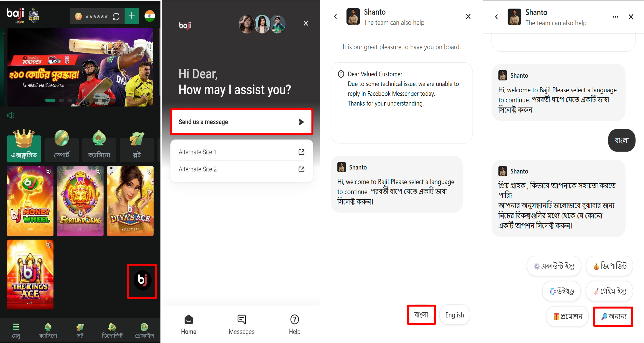Screen dimensions: 644x343
Task: Select the first banner carousel dot
Action: (50, 100)
